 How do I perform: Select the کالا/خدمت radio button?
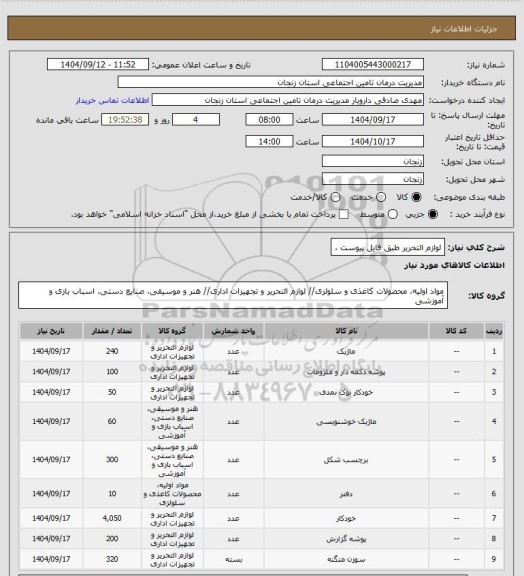(x=335, y=197)
